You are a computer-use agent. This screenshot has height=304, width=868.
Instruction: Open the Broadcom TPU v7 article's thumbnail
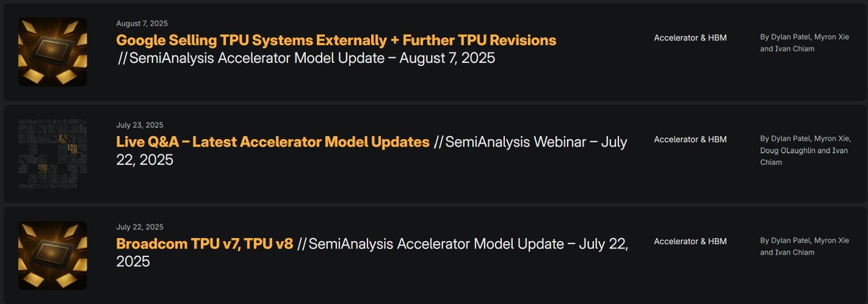pos(53,256)
